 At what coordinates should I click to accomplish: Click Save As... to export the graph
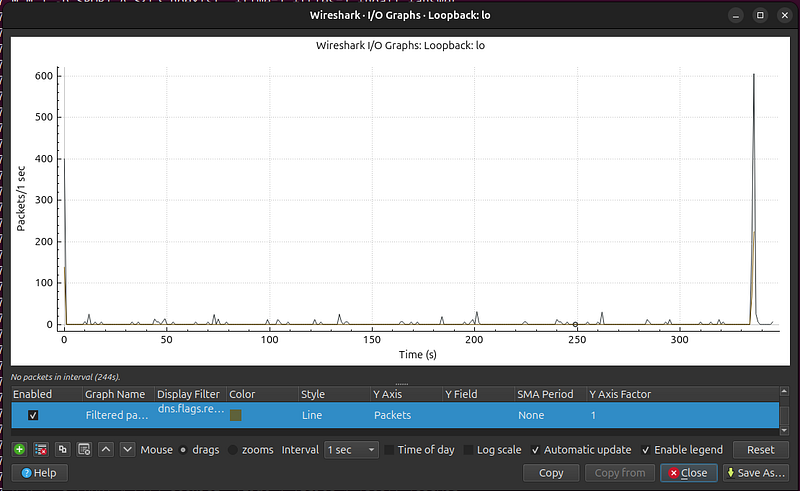(x=756, y=473)
